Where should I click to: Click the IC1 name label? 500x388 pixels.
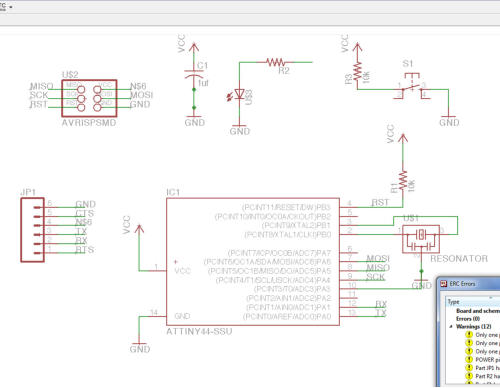[x=173, y=192]
